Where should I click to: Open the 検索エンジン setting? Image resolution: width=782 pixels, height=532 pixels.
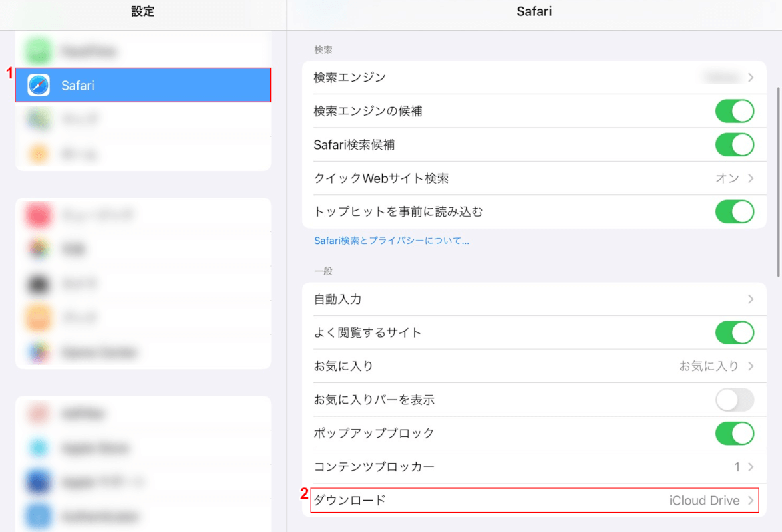pyautogui.click(x=534, y=78)
